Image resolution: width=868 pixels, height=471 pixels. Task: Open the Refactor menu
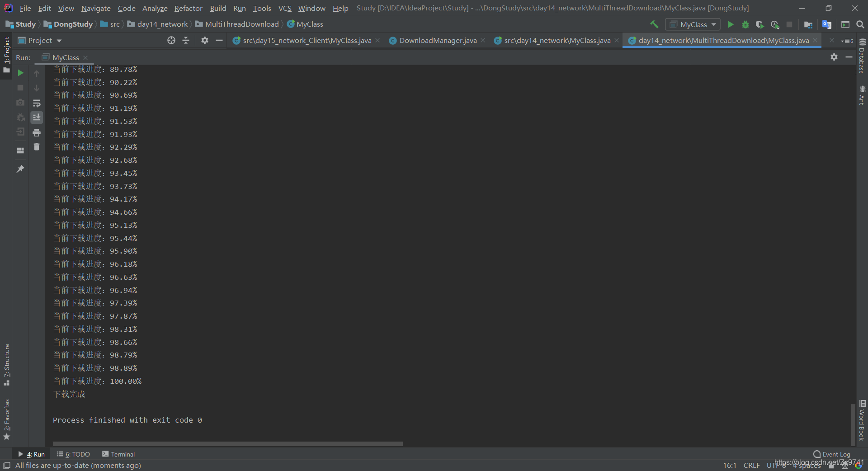point(189,8)
